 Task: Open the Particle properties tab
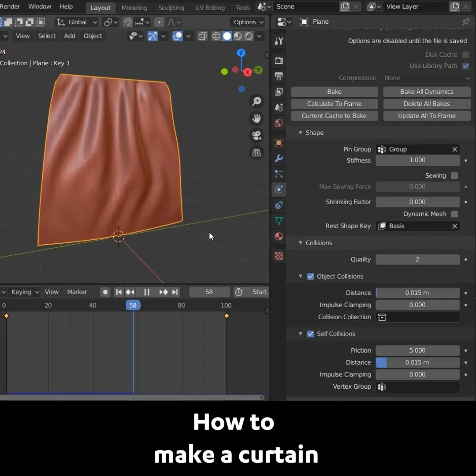pyautogui.click(x=279, y=174)
